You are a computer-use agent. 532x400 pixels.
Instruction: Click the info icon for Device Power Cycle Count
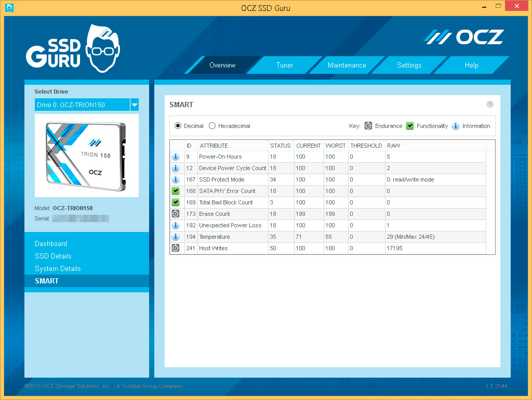[176, 168]
